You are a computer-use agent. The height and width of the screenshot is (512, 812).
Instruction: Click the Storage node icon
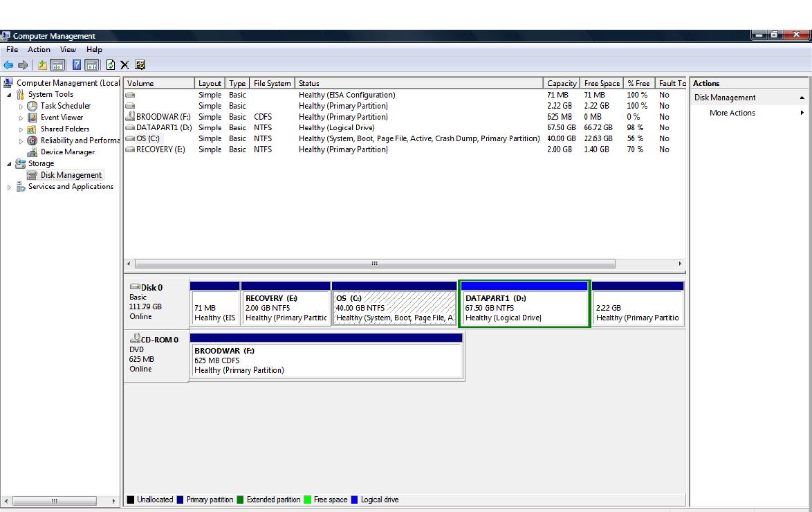pos(20,163)
